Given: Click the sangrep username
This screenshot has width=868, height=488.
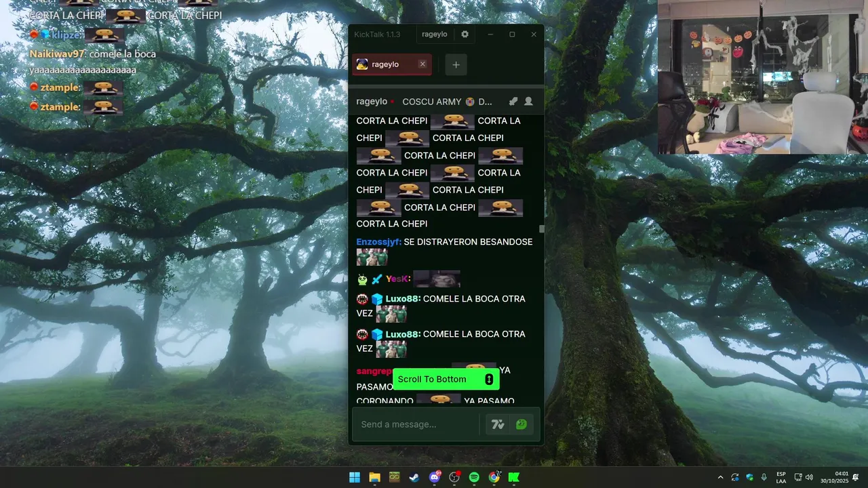Looking at the screenshot, I should pyautogui.click(x=374, y=371).
